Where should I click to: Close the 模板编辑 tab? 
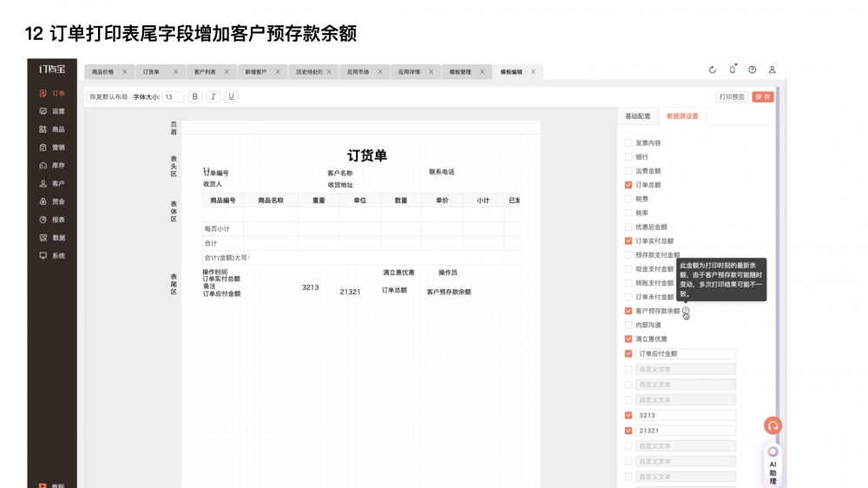tap(533, 71)
